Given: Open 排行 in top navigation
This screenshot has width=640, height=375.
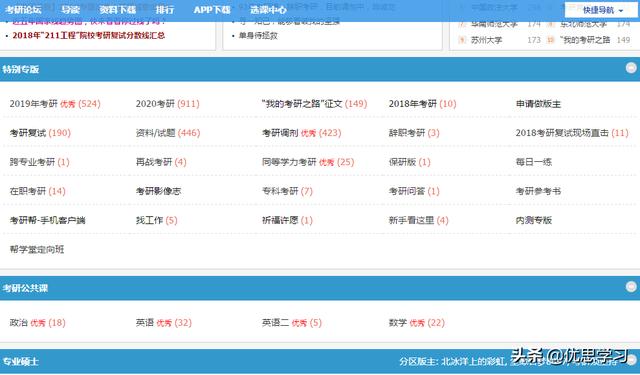Looking at the screenshot, I should pos(165,10).
